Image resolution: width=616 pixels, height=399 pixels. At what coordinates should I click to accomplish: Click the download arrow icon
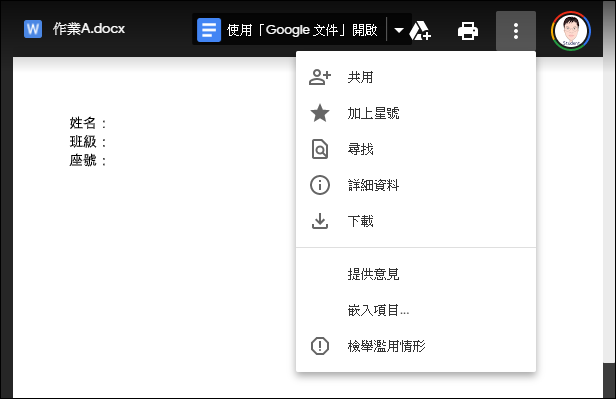[320, 221]
